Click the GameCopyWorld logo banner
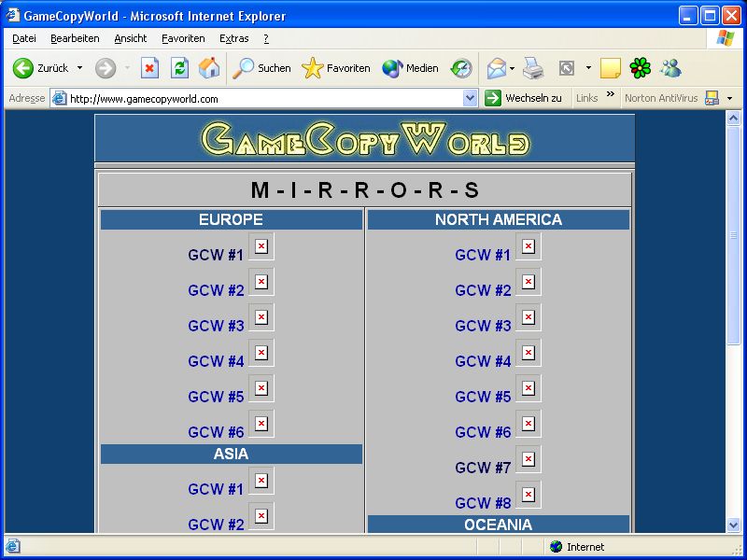Viewport: 747px width, 560px height. [x=365, y=138]
